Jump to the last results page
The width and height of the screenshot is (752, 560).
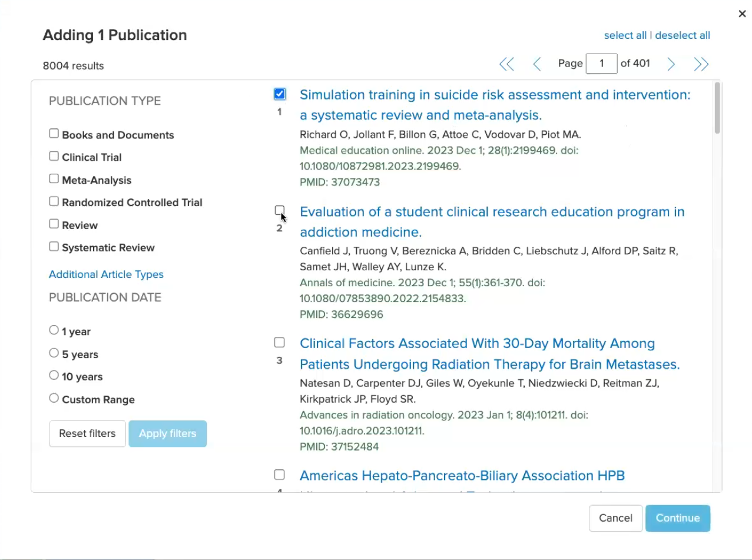[701, 64]
